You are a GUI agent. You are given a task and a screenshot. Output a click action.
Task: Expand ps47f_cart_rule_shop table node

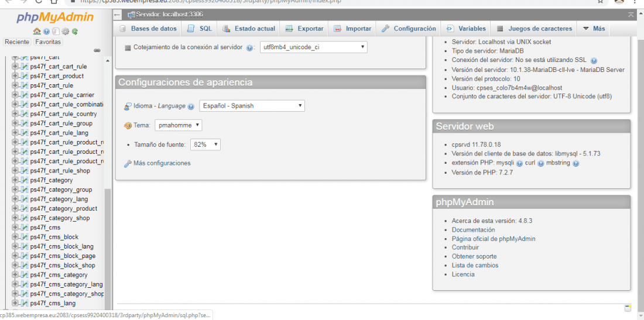click(16, 171)
